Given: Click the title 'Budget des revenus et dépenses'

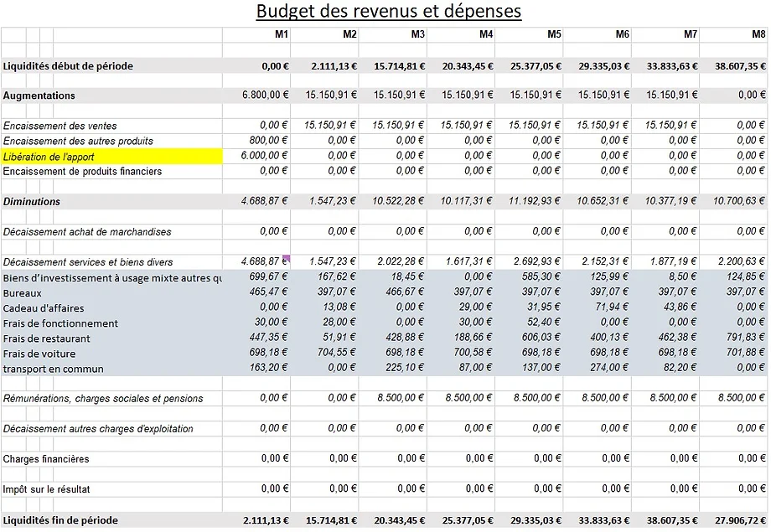Looking at the screenshot, I should click(x=388, y=12).
